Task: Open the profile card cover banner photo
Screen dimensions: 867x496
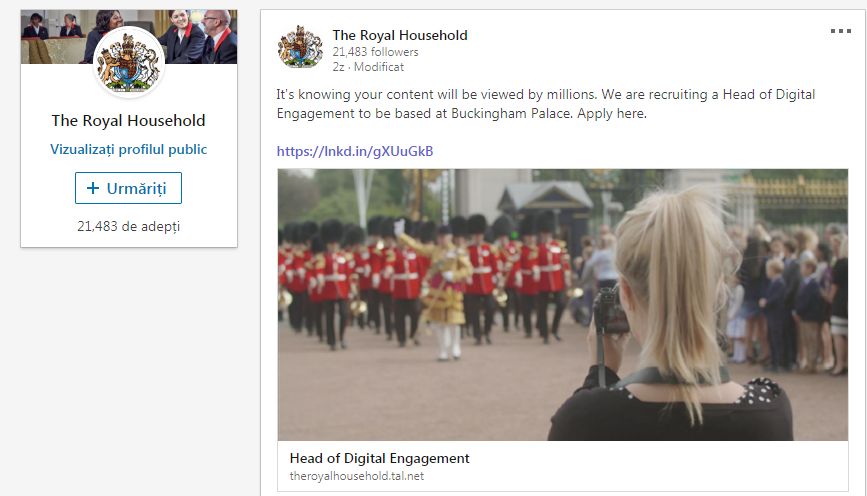Action: 129,36
